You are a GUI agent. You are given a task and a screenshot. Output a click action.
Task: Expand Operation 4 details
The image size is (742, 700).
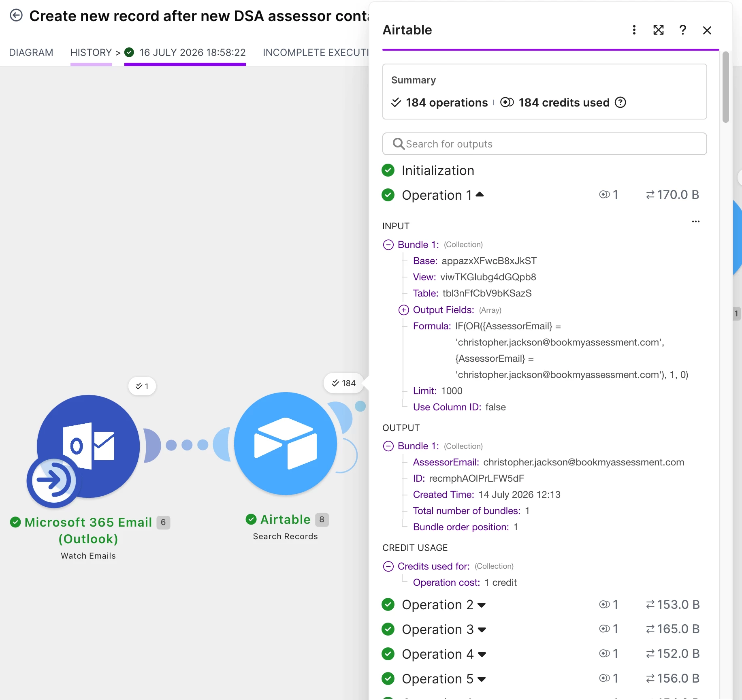point(482,655)
